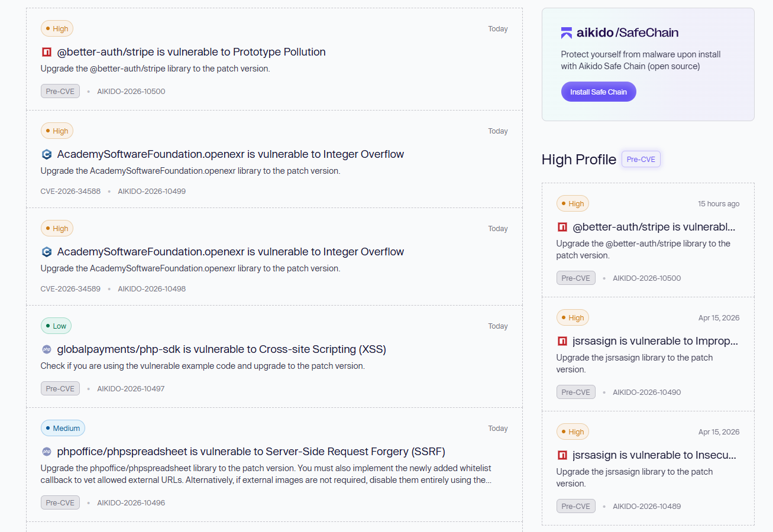The height and width of the screenshot is (532, 773).
Task: Click php icon beside phpoffice/phpspreadsheet title
Action: coord(47,452)
